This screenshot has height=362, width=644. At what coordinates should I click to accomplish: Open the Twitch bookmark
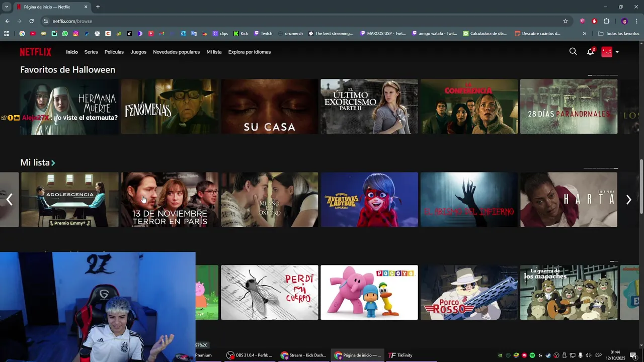[263, 34]
